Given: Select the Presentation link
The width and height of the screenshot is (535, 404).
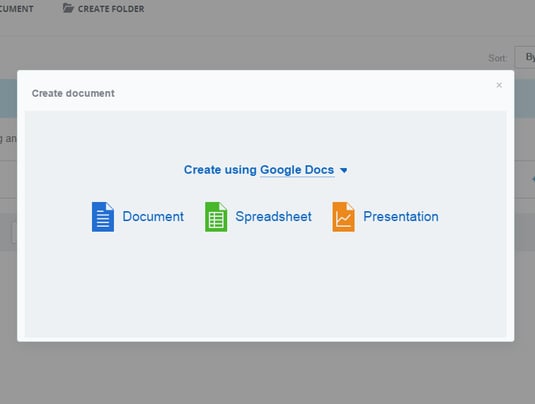Looking at the screenshot, I should 401,217.
